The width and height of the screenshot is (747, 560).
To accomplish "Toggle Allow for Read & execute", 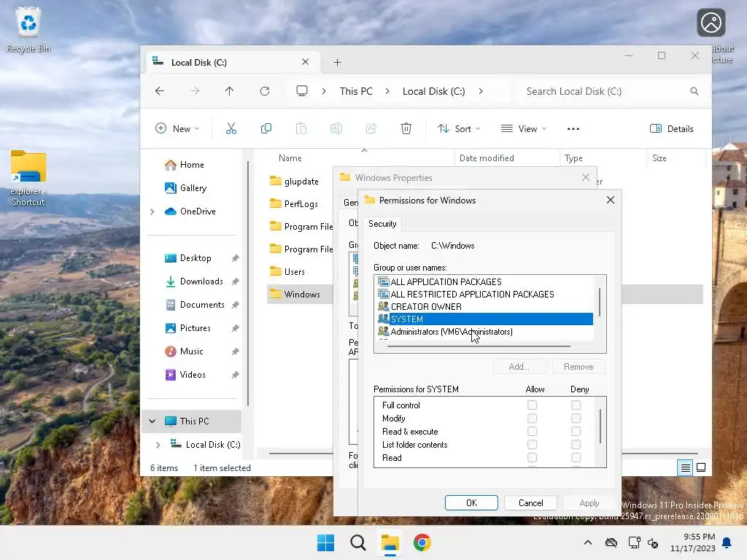I will tap(532, 432).
